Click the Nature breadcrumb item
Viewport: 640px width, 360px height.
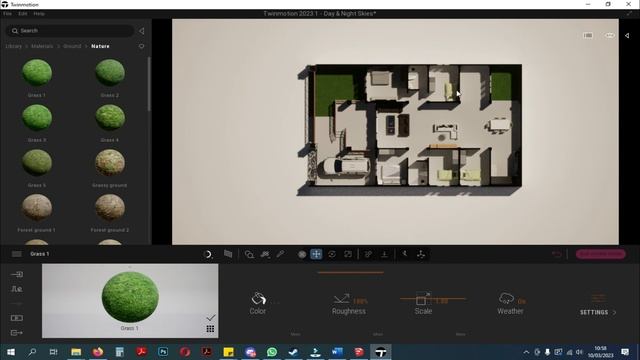click(100, 46)
